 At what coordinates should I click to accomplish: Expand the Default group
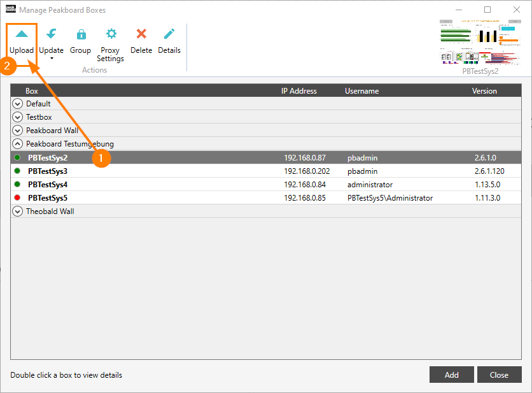pos(17,104)
